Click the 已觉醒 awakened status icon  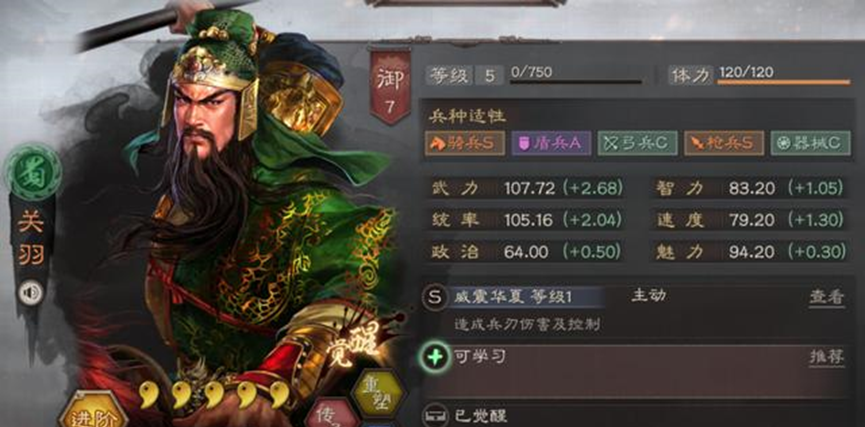(x=435, y=416)
